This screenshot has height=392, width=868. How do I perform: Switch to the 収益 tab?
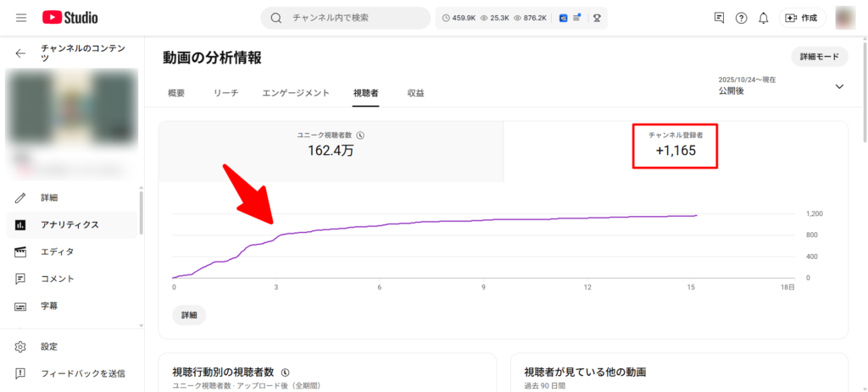pos(415,93)
